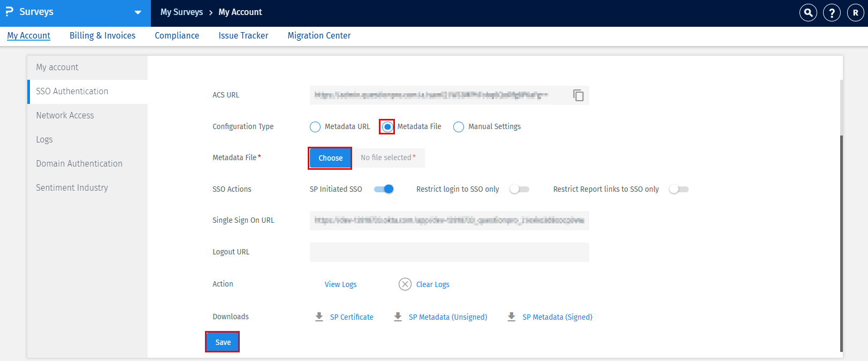Screen dimensions: 868x361
Task: Open help via question mark icon
Action: [x=832, y=12]
